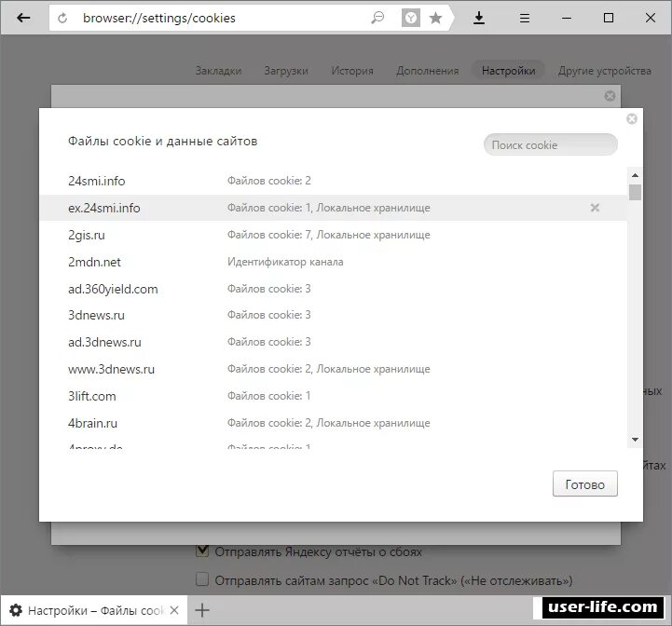Close the cookie dialog with round X
This screenshot has height=626, width=672.
(x=632, y=118)
